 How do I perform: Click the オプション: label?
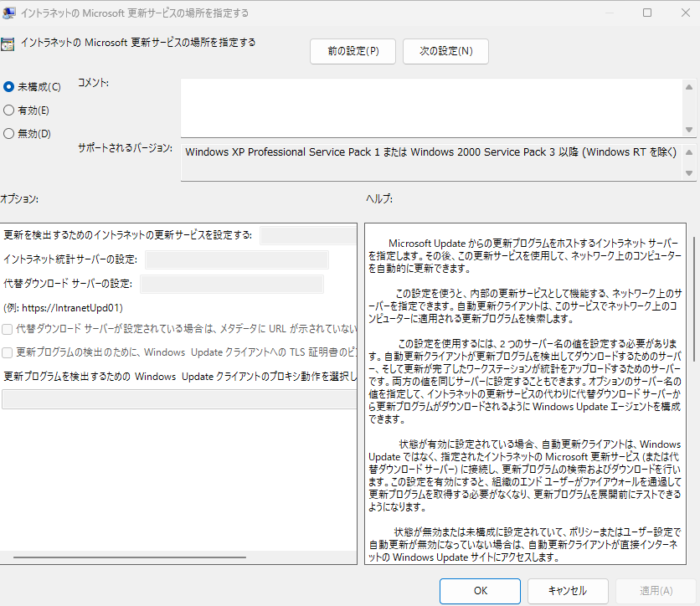pos(19,199)
